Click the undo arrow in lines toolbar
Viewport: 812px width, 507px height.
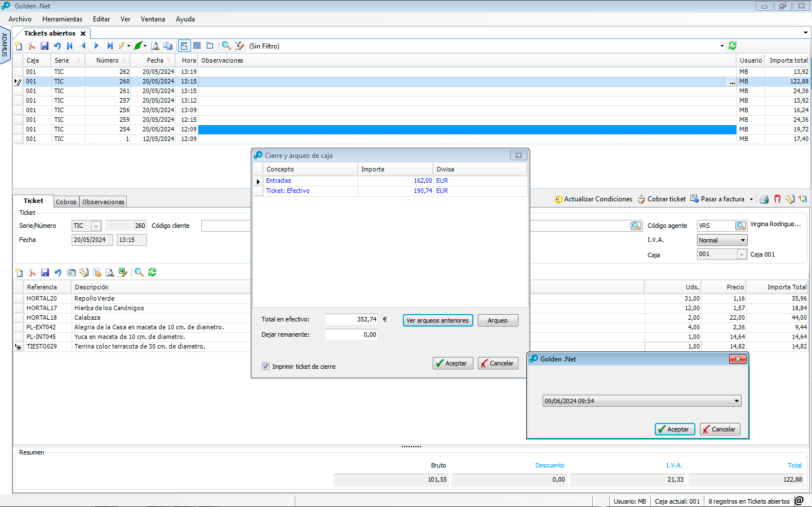(x=58, y=272)
